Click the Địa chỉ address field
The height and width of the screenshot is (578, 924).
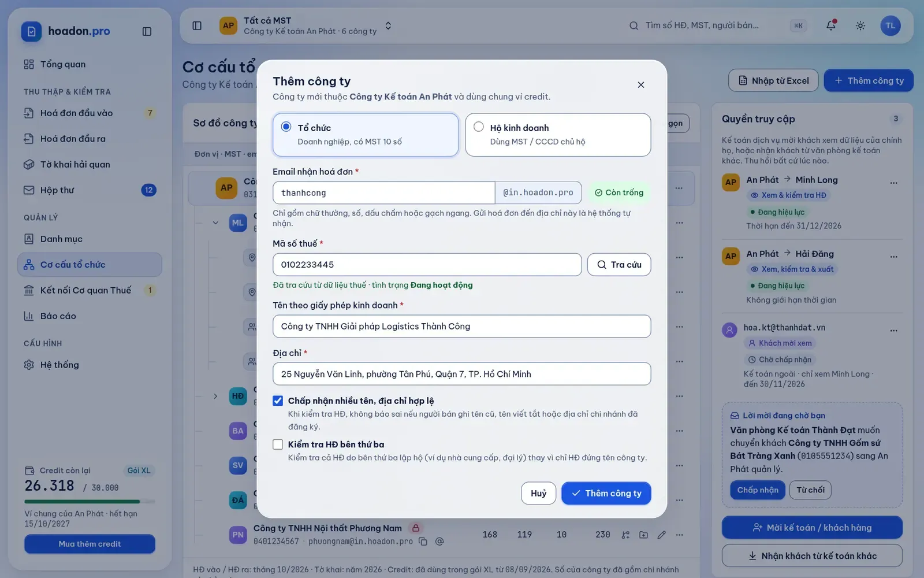461,374
